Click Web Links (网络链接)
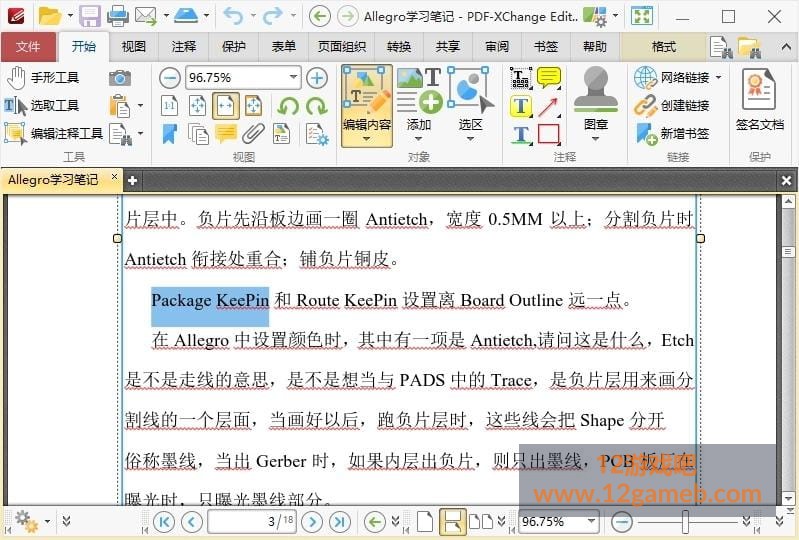The image size is (799, 540). coord(672,78)
